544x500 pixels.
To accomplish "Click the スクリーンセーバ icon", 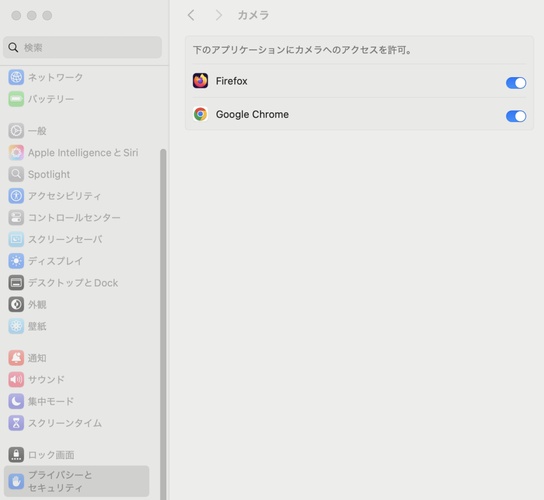I will 16,239.
